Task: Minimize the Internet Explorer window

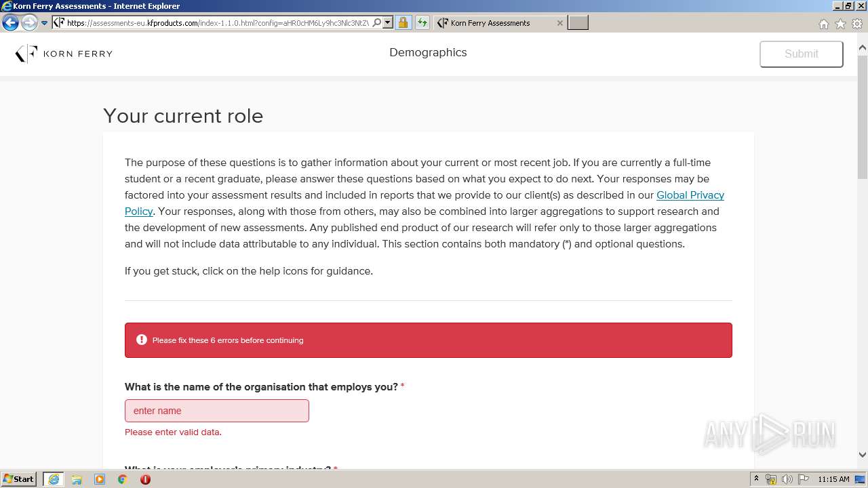Action: [836, 5]
